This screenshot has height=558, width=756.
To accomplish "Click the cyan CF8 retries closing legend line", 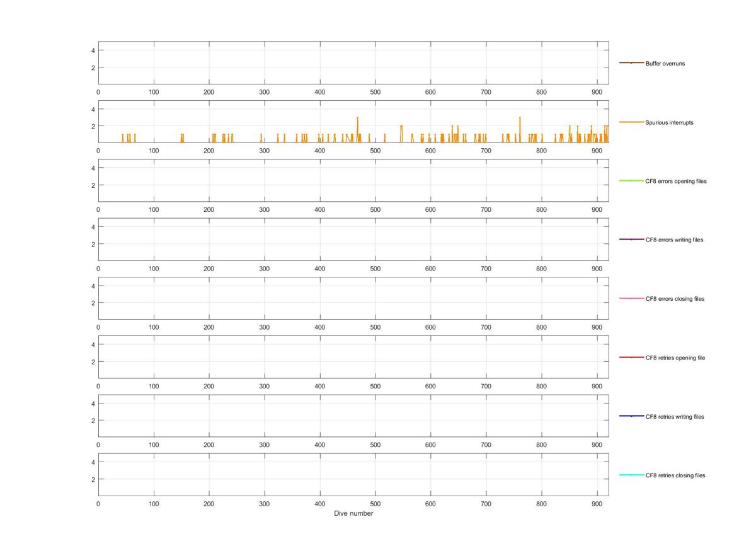I will coord(631,475).
